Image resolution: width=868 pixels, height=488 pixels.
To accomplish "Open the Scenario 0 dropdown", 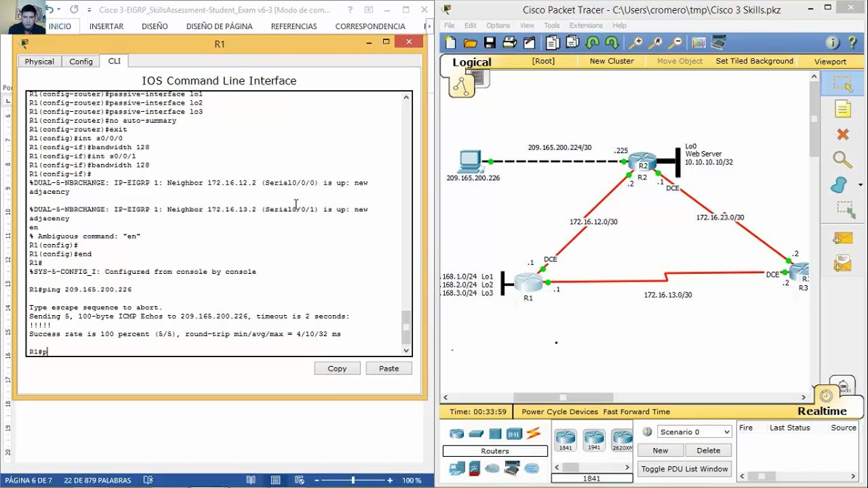I will click(694, 432).
